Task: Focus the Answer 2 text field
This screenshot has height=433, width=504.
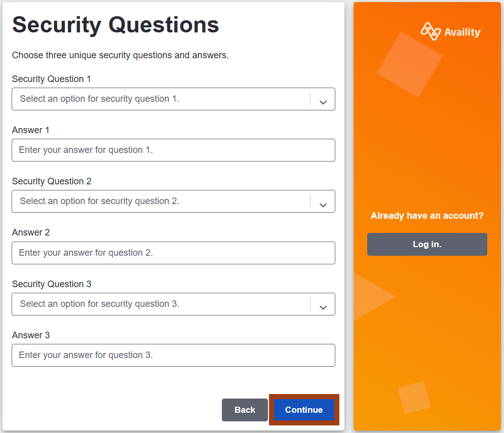Action: 173,253
